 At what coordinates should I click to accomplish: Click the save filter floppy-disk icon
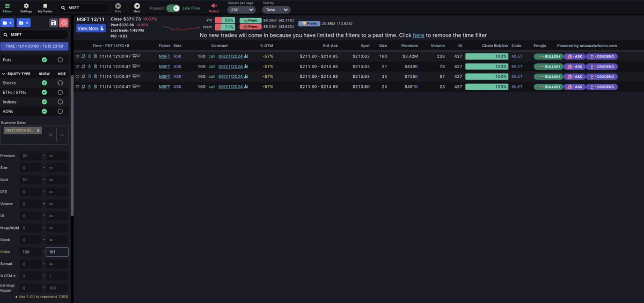click(x=53, y=23)
